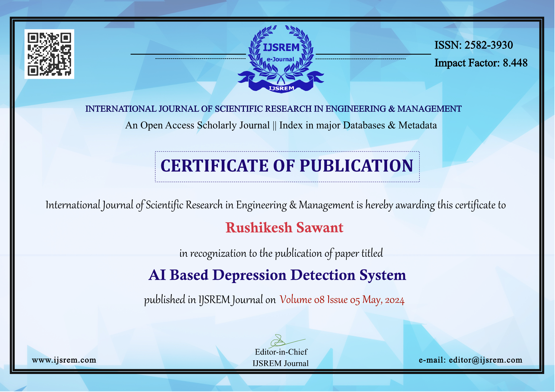Click the Volume 08 Issue 05 May, 2024 text
Screen dimensions: 555x392
[342, 300]
